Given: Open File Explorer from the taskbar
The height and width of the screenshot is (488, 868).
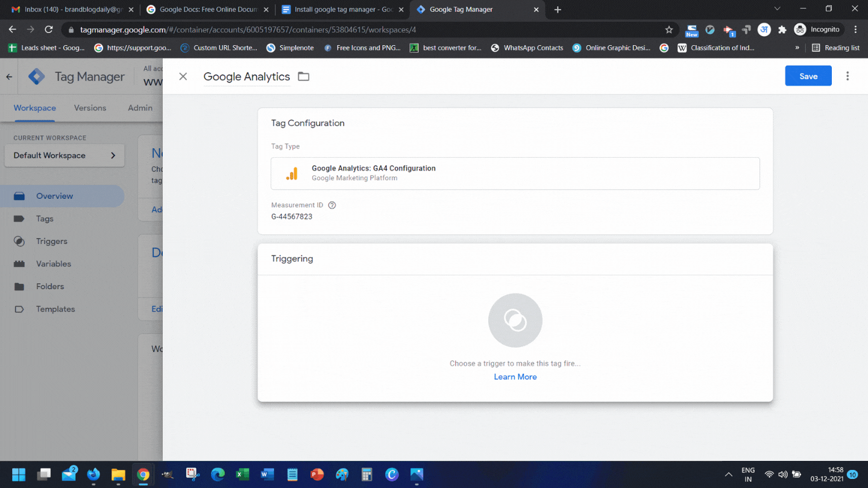Looking at the screenshot, I should tap(118, 475).
